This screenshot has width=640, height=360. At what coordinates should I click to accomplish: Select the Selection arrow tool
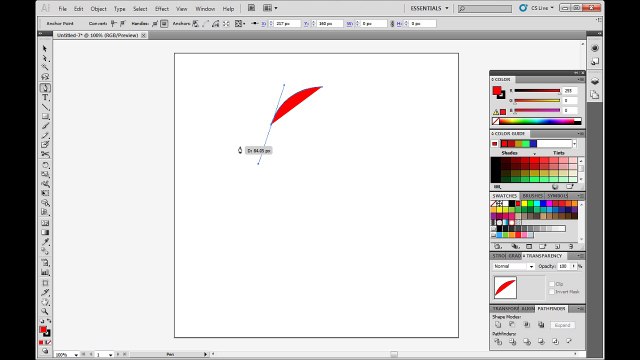[x=45, y=48]
